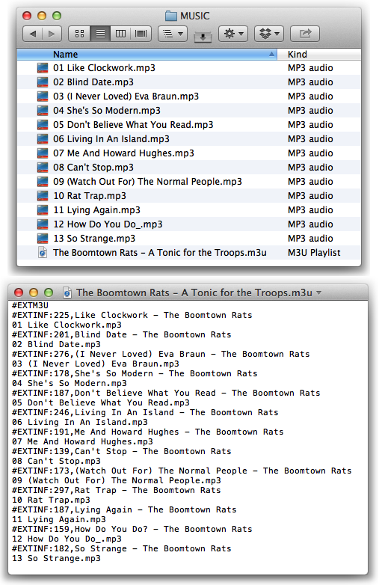Viewport: 379px width, 588px height.
Task: Select icon of 06 Living In An Island.mp3
Action: point(43,139)
